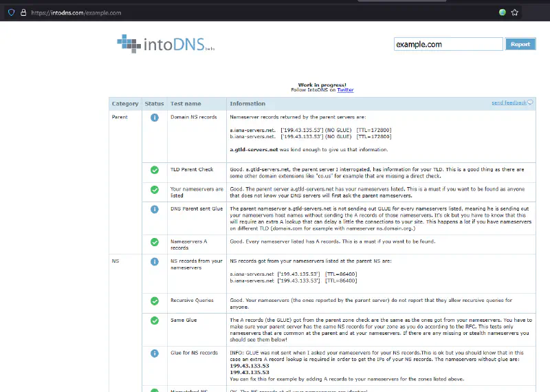This screenshot has width=550, height=392.
Task: Click the Recursive Queries test name
Action: pyautogui.click(x=192, y=300)
